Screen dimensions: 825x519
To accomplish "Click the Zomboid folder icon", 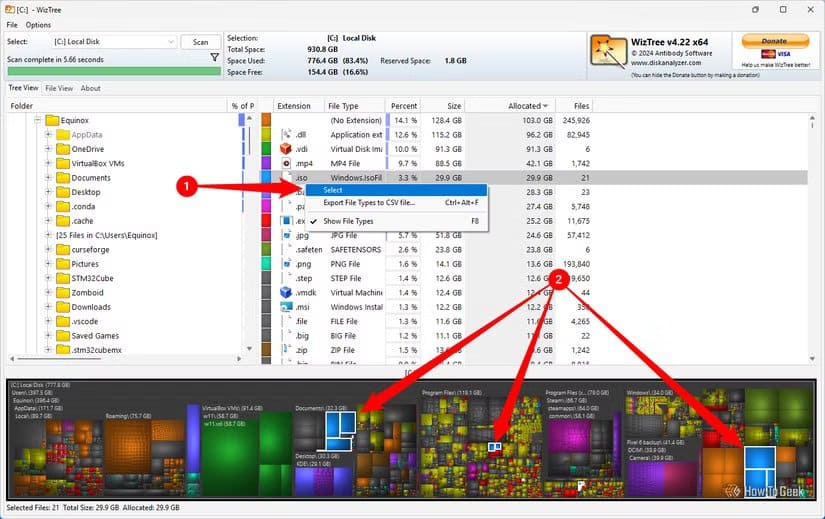I will point(63,293).
